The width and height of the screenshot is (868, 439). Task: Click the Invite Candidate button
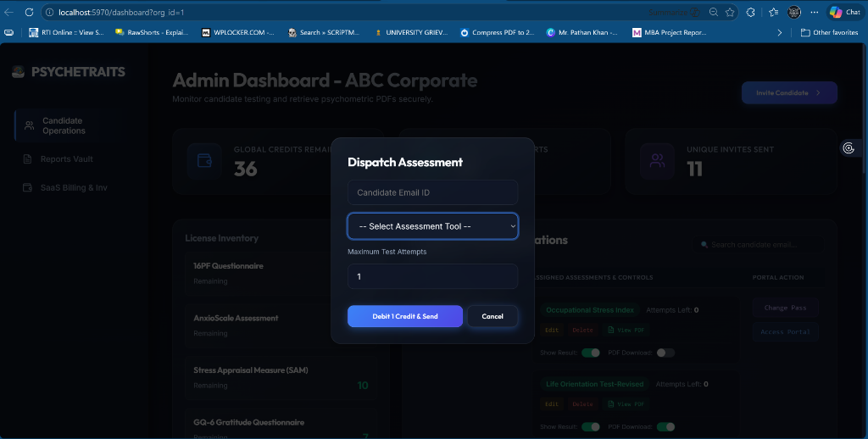(x=789, y=93)
